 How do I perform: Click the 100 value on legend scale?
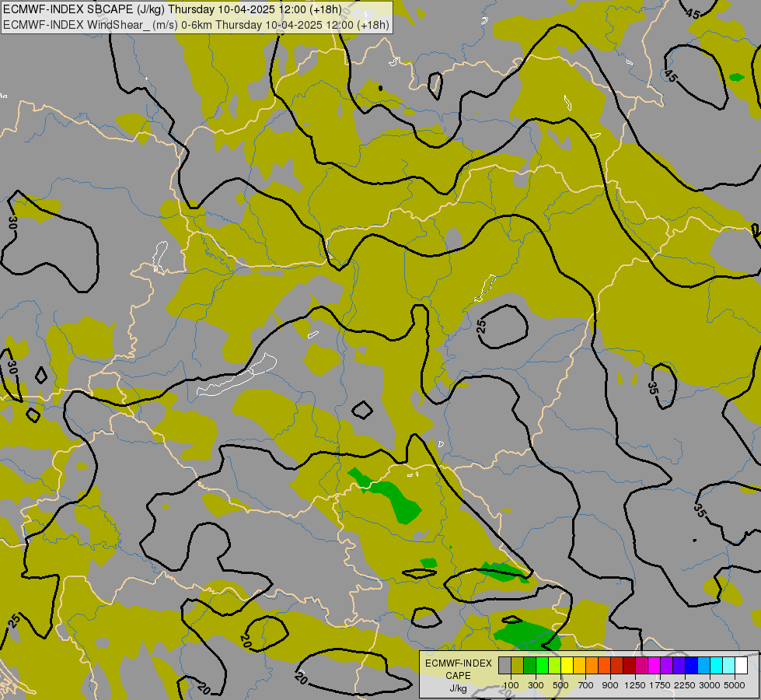(511, 685)
